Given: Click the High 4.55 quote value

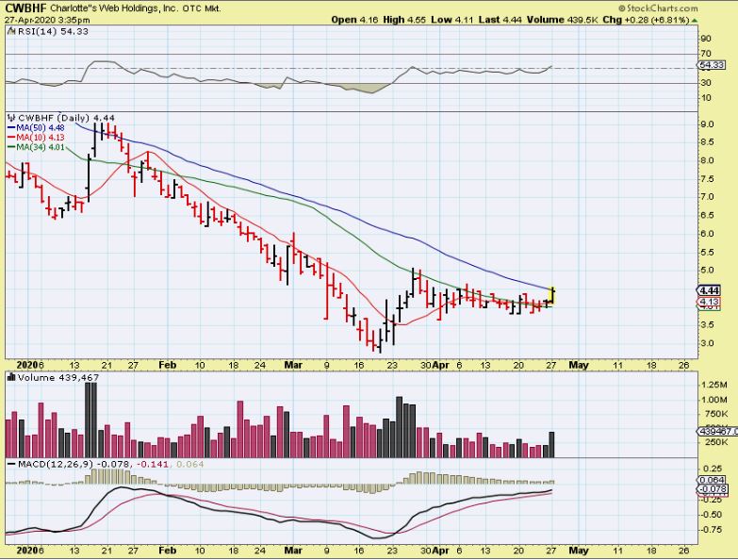Looking at the screenshot, I should (404, 20).
